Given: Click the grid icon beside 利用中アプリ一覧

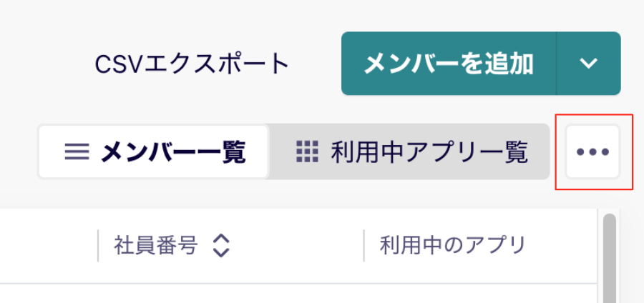Looking at the screenshot, I should [x=307, y=151].
